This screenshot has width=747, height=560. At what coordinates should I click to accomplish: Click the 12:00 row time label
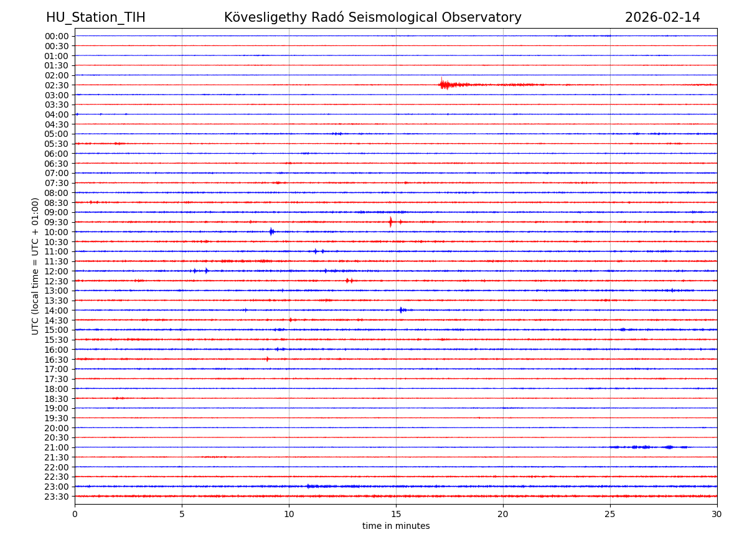click(57, 271)
